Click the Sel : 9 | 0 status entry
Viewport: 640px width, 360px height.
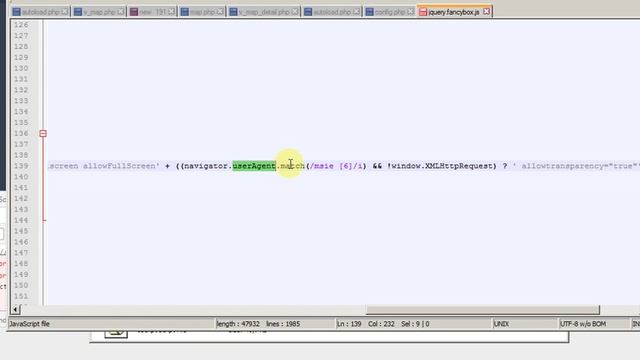(x=415, y=324)
